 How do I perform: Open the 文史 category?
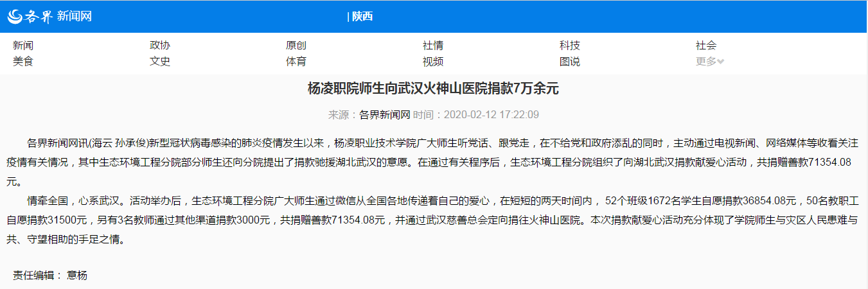click(x=160, y=62)
